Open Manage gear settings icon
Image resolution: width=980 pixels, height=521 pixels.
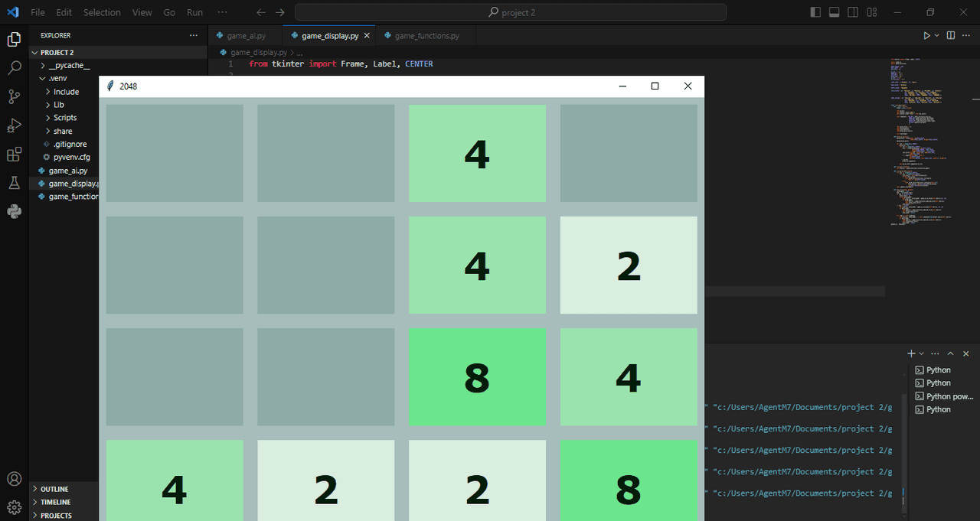(x=14, y=507)
